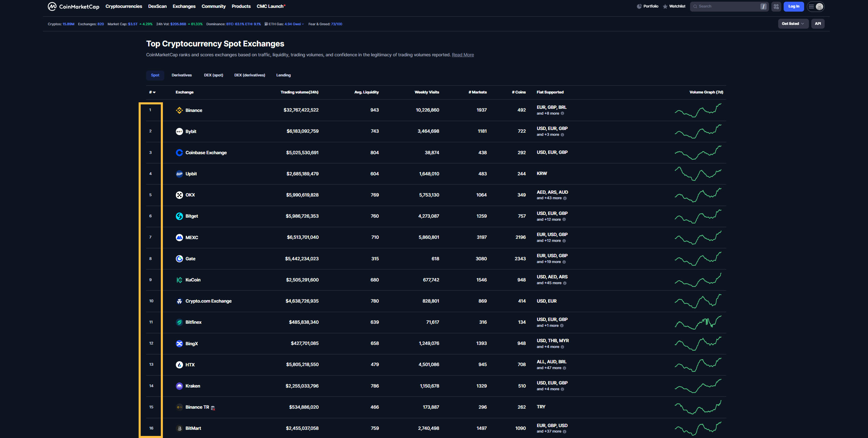The height and width of the screenshot is (438, 868).
Task: Click the CoinMarketCap logo icon
Action: point(52,6)
